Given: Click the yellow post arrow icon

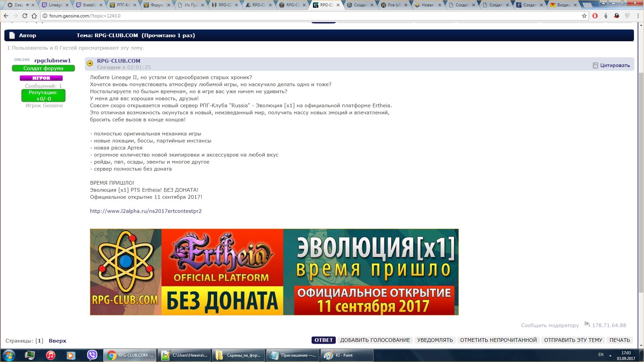Looking at the screenshot, I should point(90,63).
